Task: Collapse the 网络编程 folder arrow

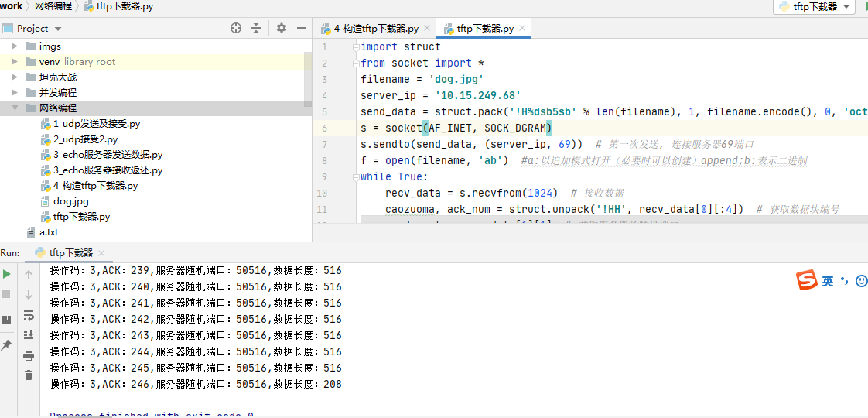Action: pyautogui.click(x=15, y=108)
